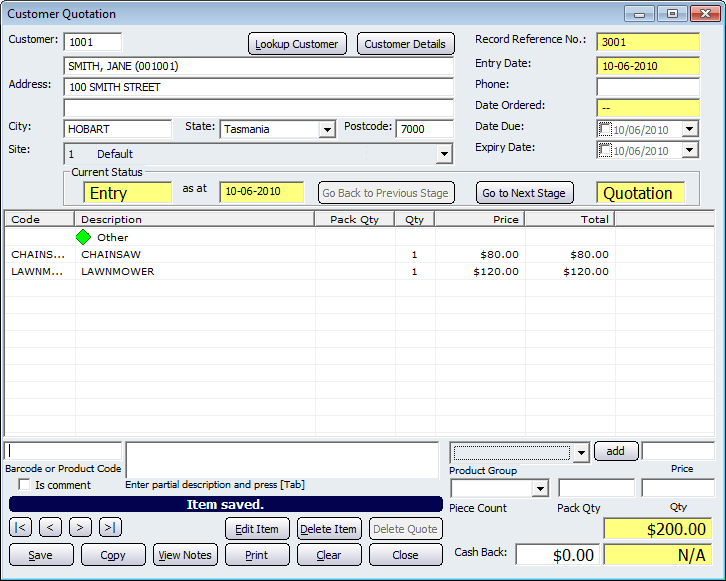Screen dimensions: 726x581
Task: Click the Barcode or Product Code field
Action: pyautogui.click(x=63, y=451)
